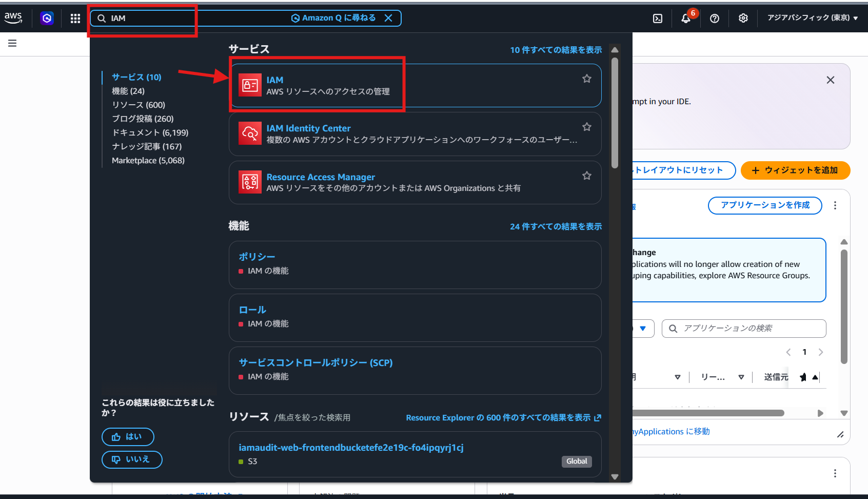
Task: Open the services grid menu icon
Action: pyautogui.click(x=75, y=18)
